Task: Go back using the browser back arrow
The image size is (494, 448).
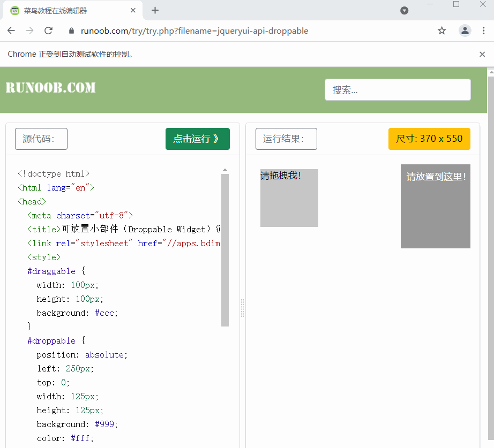Action: (11, 31)
